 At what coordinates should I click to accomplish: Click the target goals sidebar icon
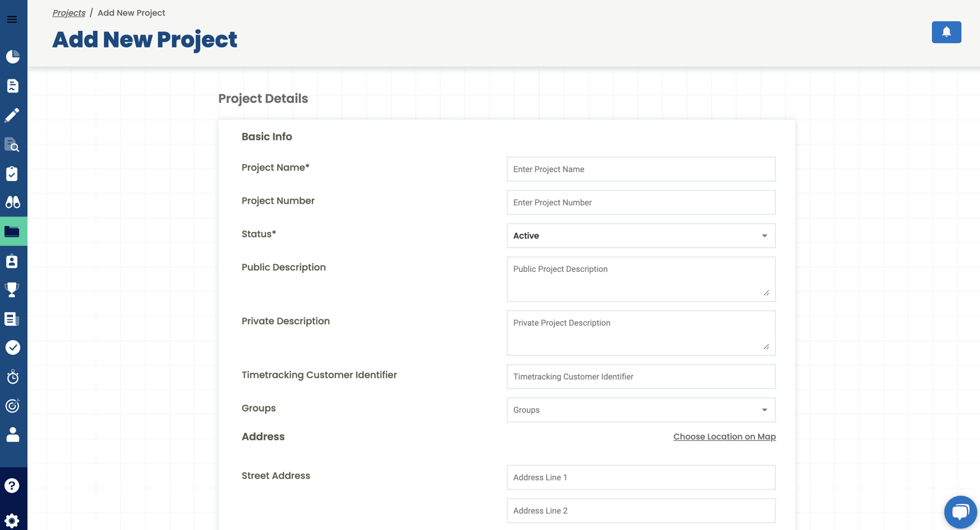click(x=12, y=405)
